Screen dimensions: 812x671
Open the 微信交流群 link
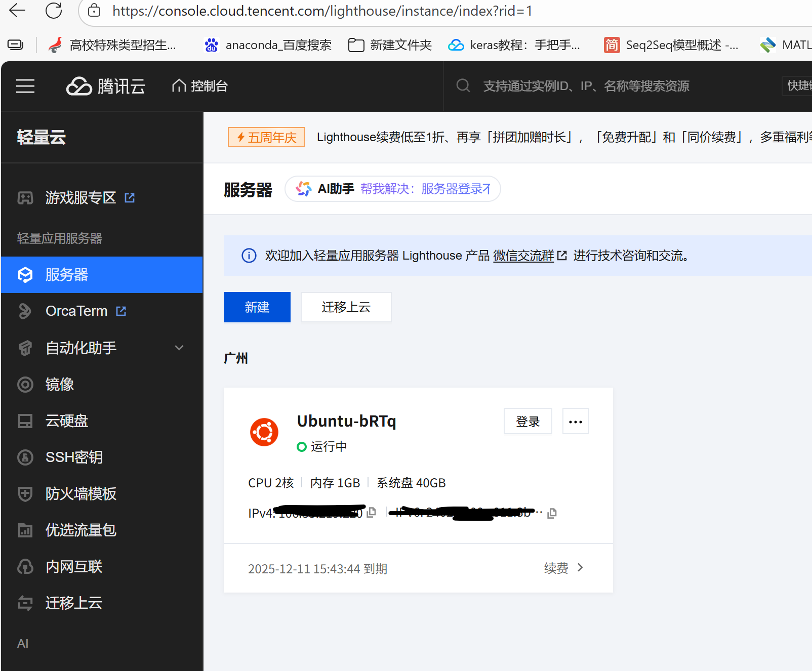(524, 256)
